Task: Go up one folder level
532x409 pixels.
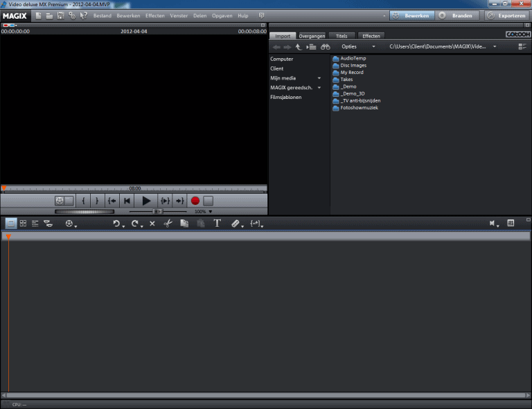Action: tap(299, 47)
